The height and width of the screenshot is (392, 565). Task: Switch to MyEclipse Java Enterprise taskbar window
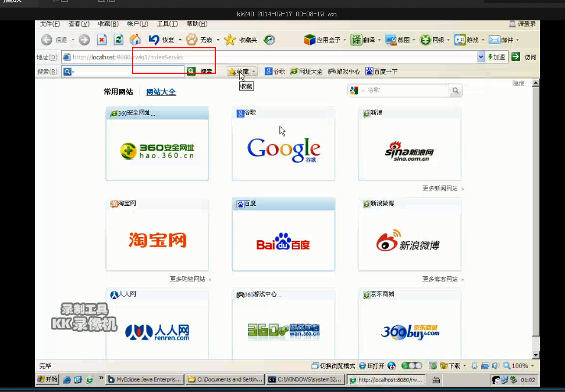pyautogui.click(x=145, y=379)
